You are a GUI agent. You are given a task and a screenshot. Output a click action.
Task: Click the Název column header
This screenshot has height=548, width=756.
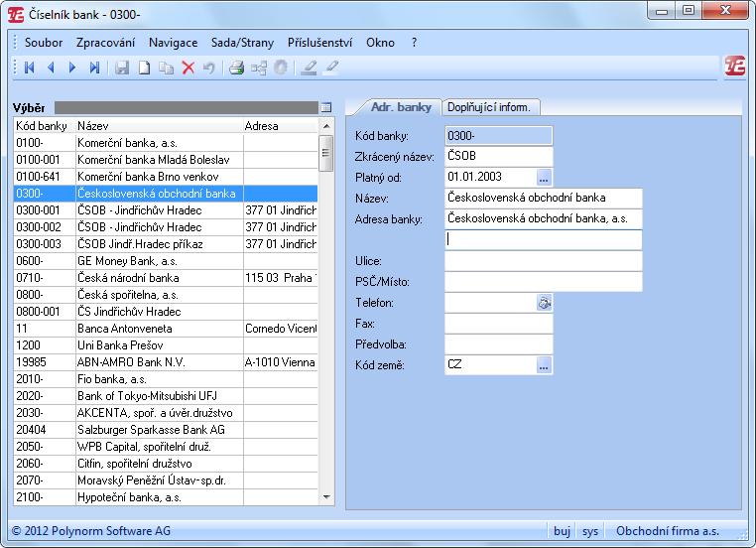159,126
